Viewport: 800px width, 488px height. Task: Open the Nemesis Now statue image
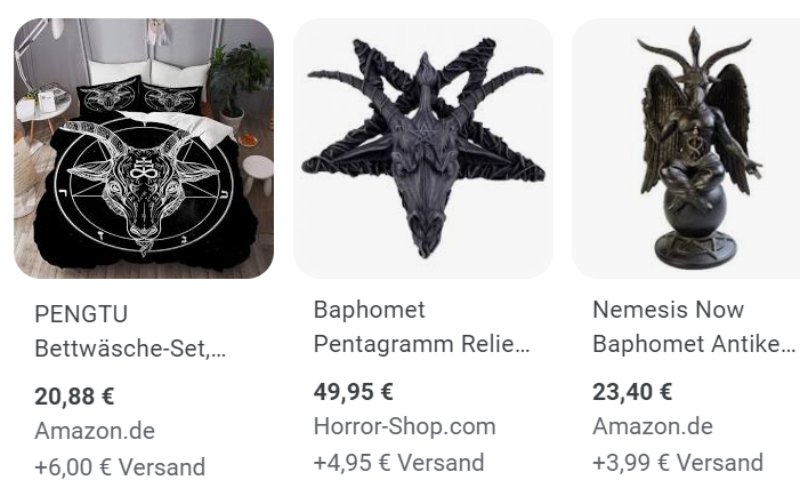click(x=686, y=149)
